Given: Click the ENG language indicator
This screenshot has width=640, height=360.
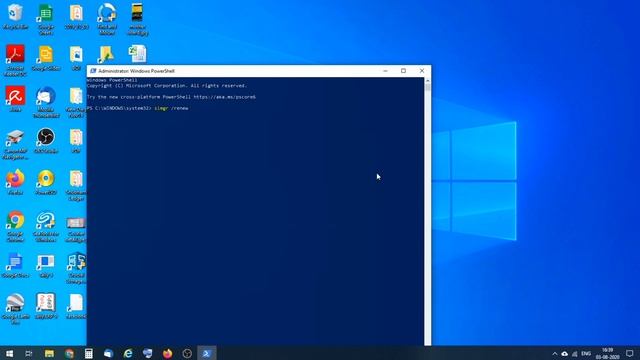Looking at the screenshot, I should [x=586, y=353].
